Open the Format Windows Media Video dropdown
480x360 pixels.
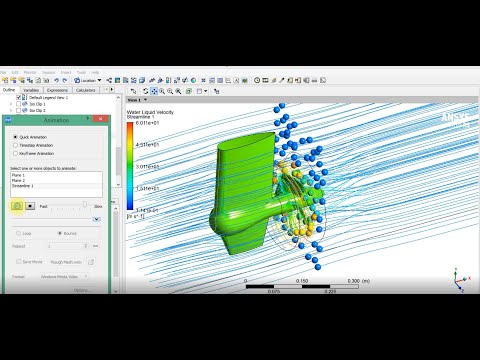click(64, 277)
